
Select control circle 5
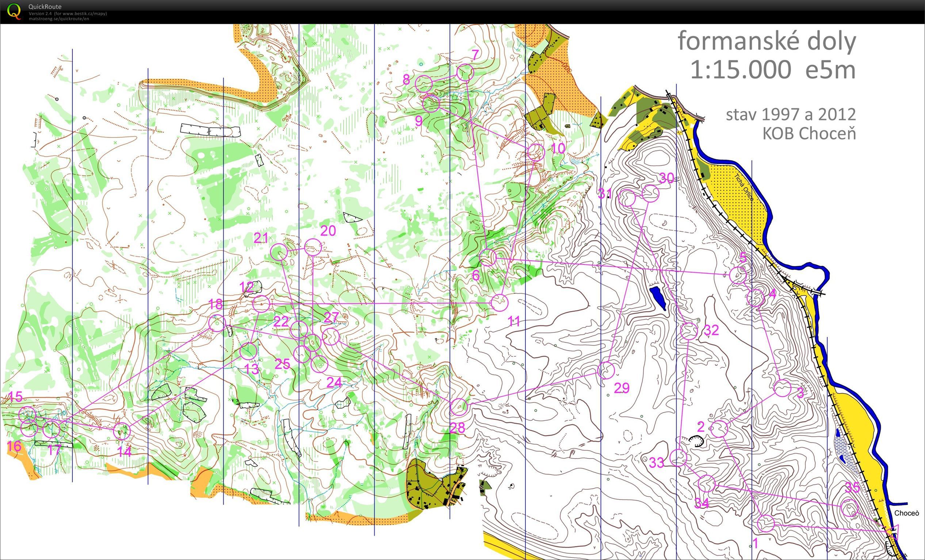pos(738,276)
